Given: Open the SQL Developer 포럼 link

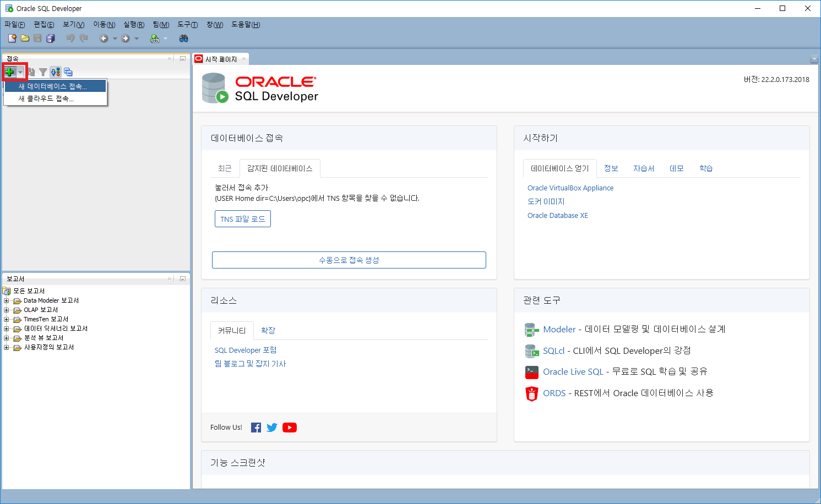Looking at the screenshot, I should (x=246, y=350).
